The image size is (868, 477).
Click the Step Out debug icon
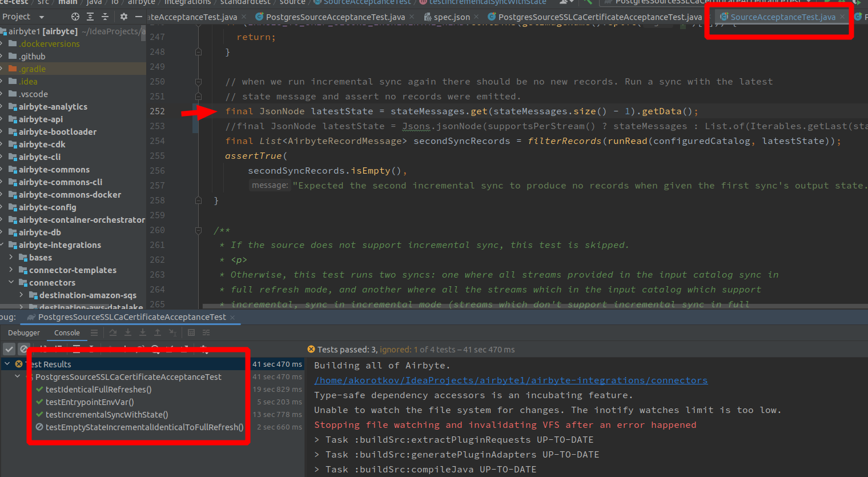click(158, 332)
